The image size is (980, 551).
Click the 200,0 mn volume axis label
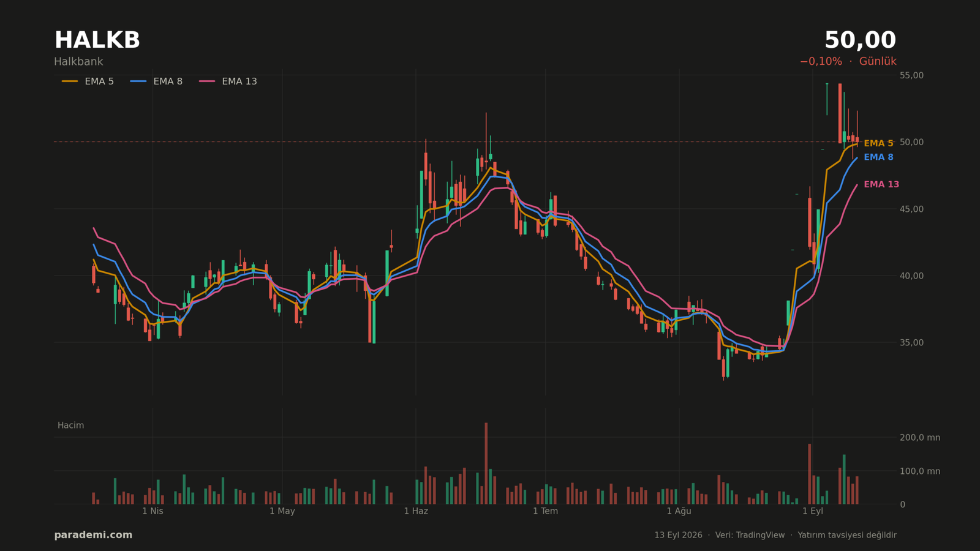tap(920, 438)
